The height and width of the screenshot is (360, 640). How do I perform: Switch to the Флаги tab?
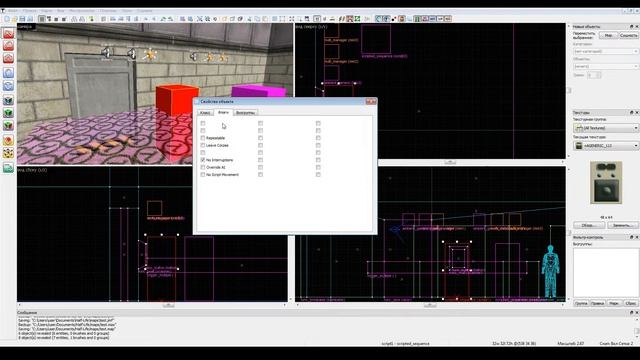pos(223,112)
